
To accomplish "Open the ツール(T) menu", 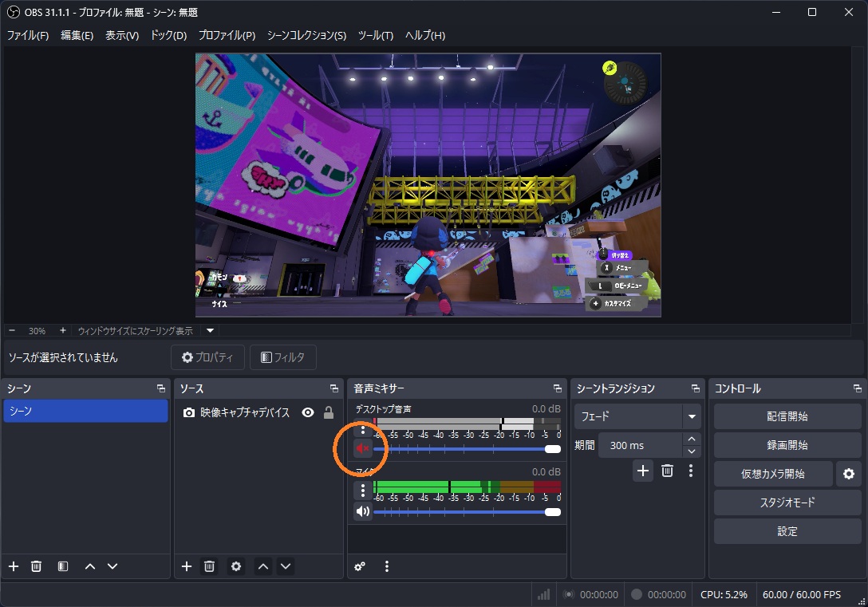I will pos(375,35).
